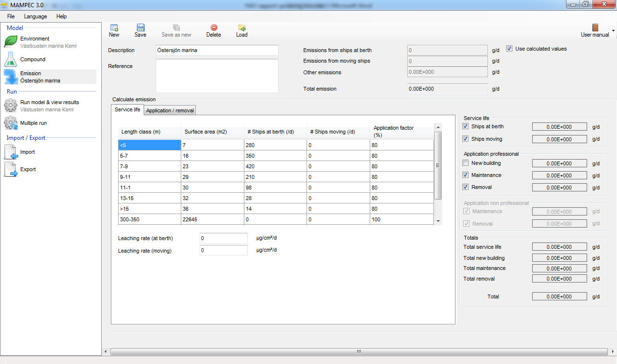Click Emissions from ships at berth field

tap(447, 50)
